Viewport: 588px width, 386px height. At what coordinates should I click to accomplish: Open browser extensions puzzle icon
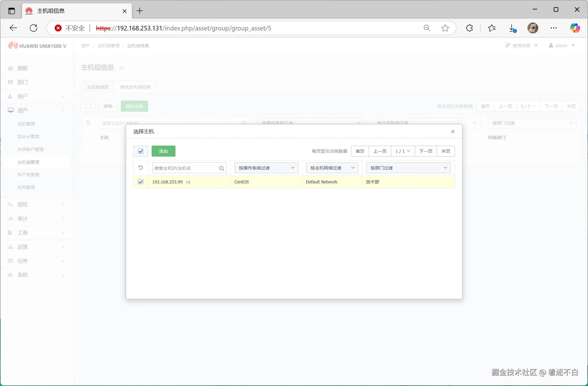coord(469,28)
